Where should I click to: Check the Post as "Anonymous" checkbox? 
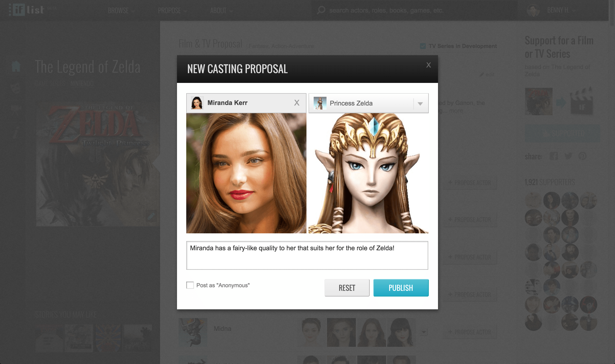pos(190,285)
